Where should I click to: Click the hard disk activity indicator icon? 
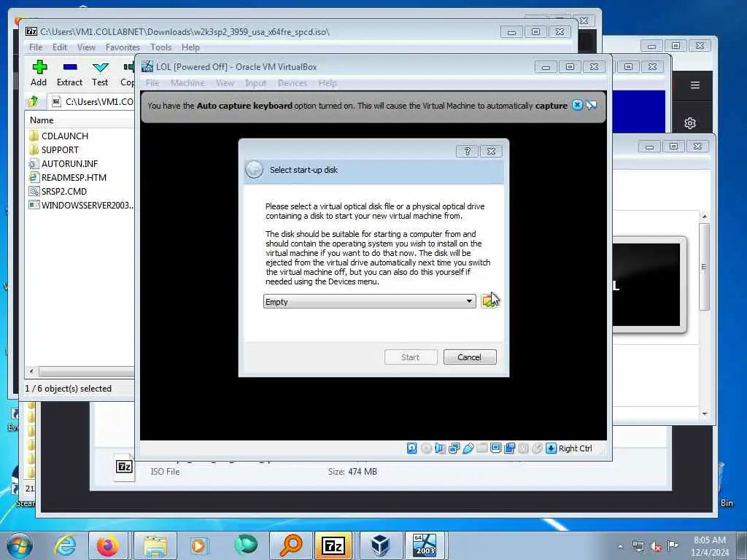(x=412, y=448)
